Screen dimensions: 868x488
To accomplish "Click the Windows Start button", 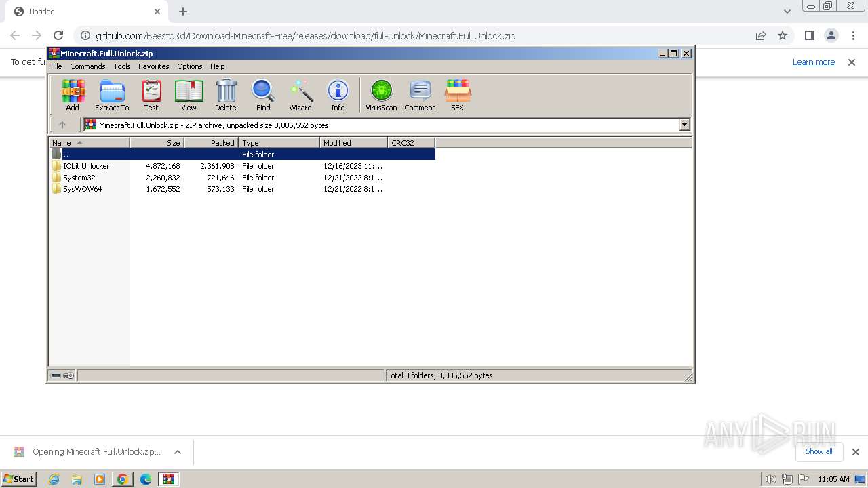I will [19, 479].
